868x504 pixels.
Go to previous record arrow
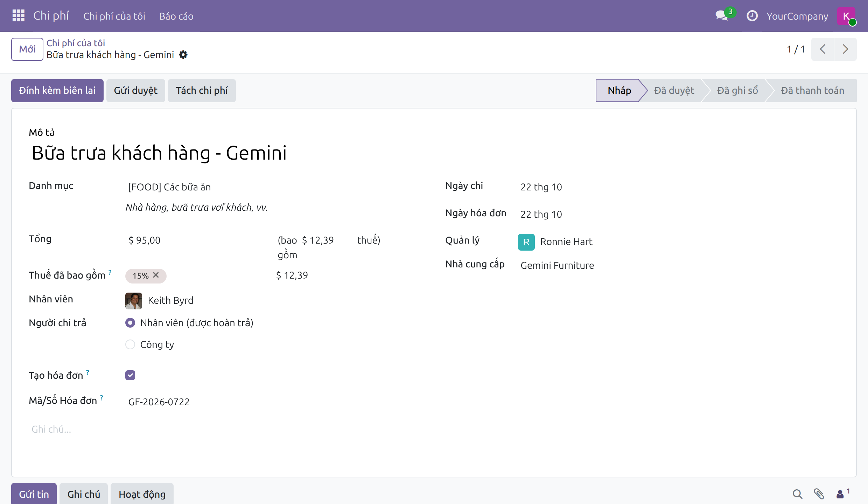click(822, 49)
